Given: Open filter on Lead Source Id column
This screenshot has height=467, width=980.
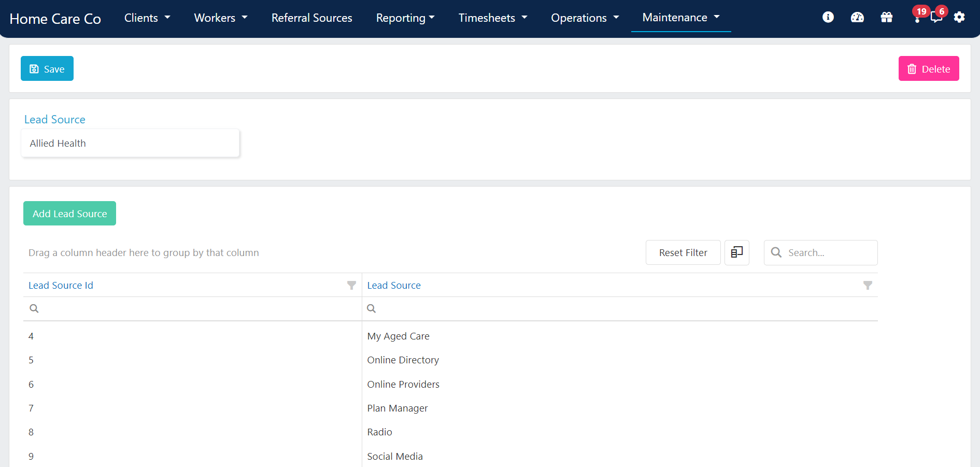Looking at the screenshot, I should click(x=351, y=285).
